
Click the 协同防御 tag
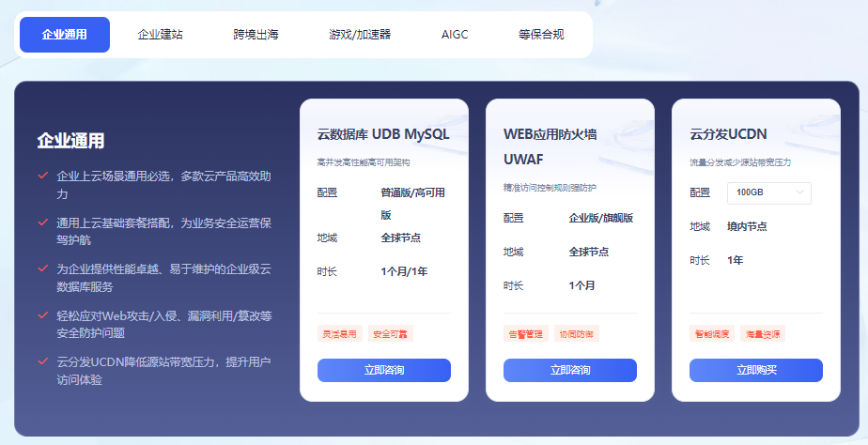pos(576,334)
